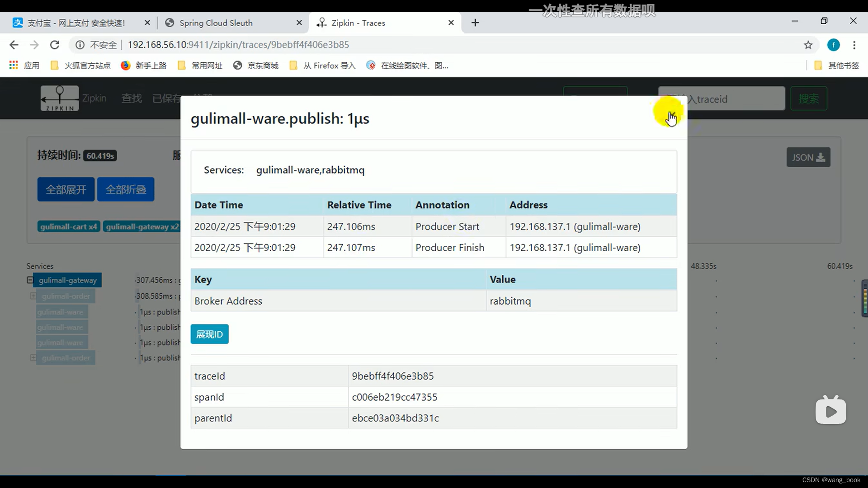This screenshot has height=488, width=868.
Task: Open the 新手上路 bookmark
Action: pyautogui.click(x=144, y=66)
